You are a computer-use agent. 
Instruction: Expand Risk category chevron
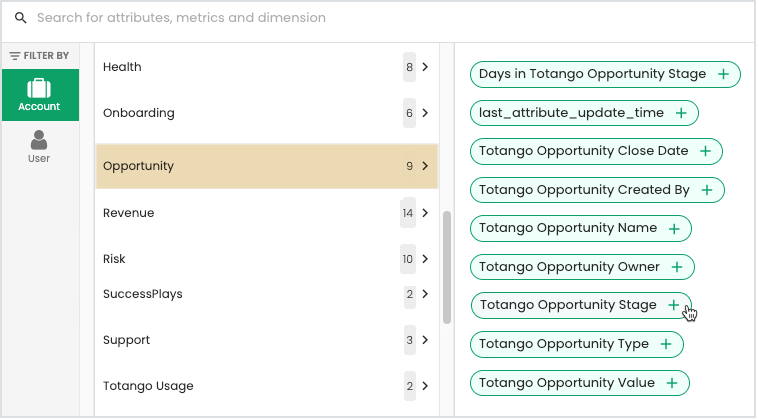(x=425, y=259)
